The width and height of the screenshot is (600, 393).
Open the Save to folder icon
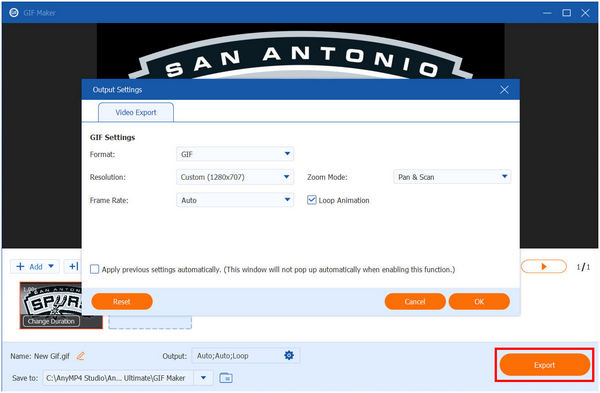tap(226, 378)
